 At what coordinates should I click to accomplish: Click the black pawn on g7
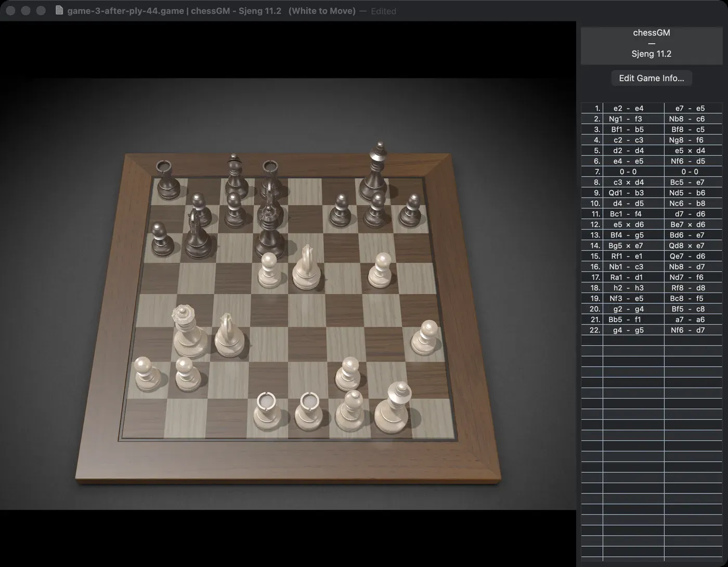(376, 210)
